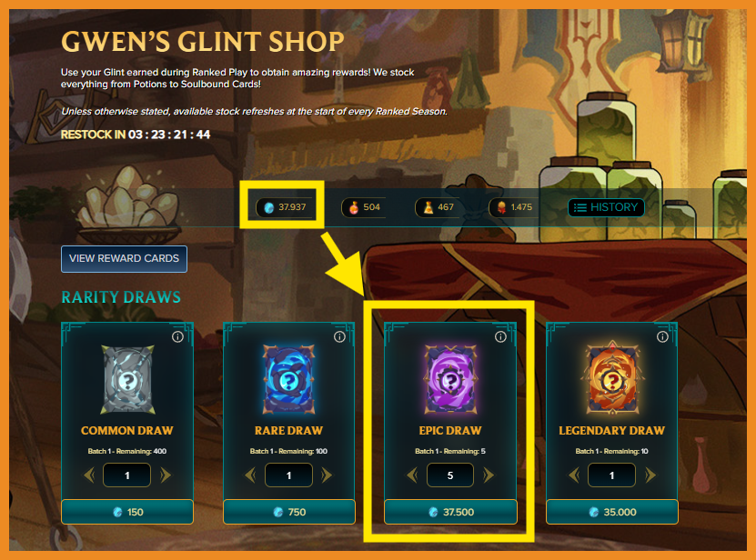Increase Common Draw quantity with right arrow
The width and height of the screenshot is (756, 560).
click(166, 475)
